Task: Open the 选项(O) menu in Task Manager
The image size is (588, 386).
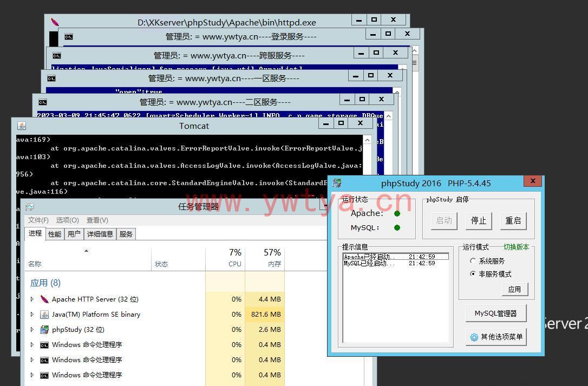Action: 68,220
